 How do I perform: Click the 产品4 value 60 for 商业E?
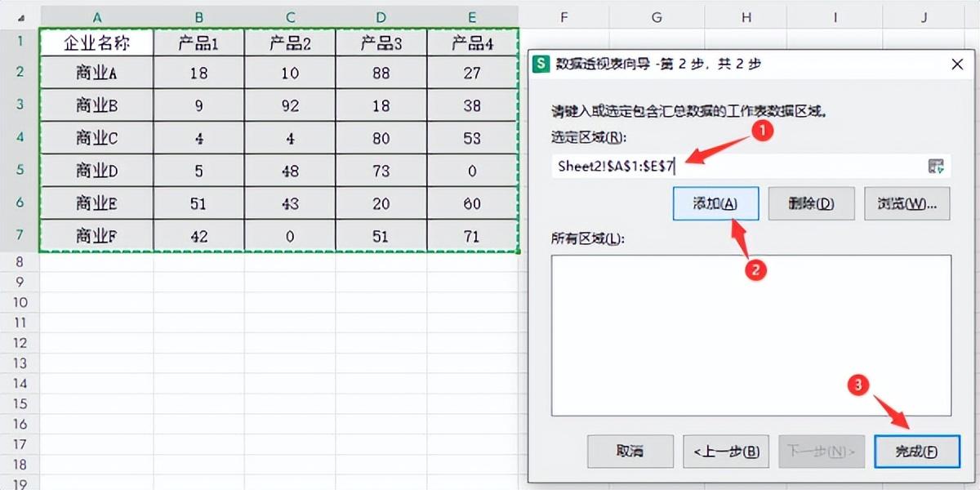click(473, 203)
